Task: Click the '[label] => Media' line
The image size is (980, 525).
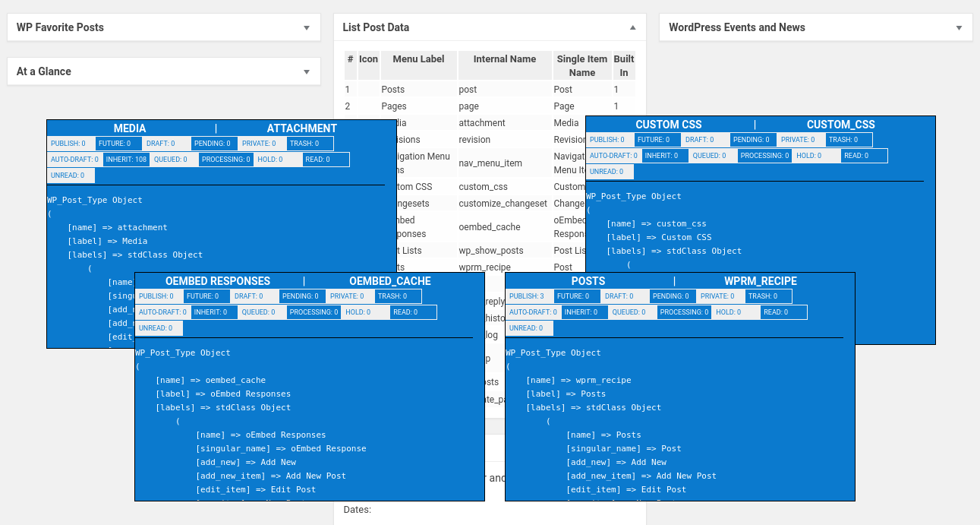Action: click(x=108, y=241)
